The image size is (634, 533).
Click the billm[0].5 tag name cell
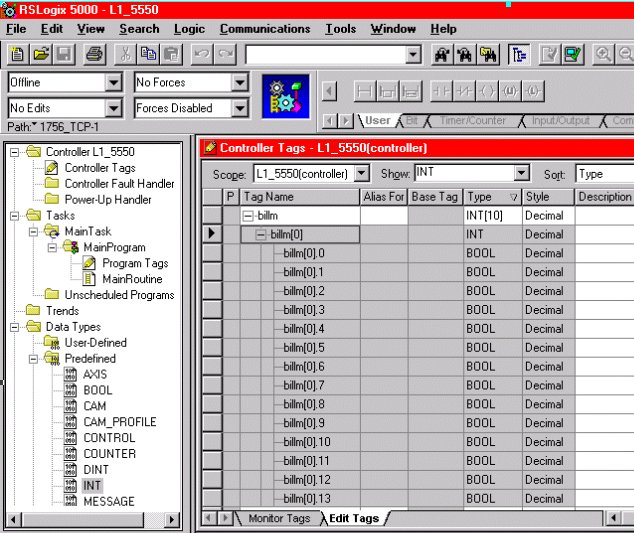pos(300,348)
